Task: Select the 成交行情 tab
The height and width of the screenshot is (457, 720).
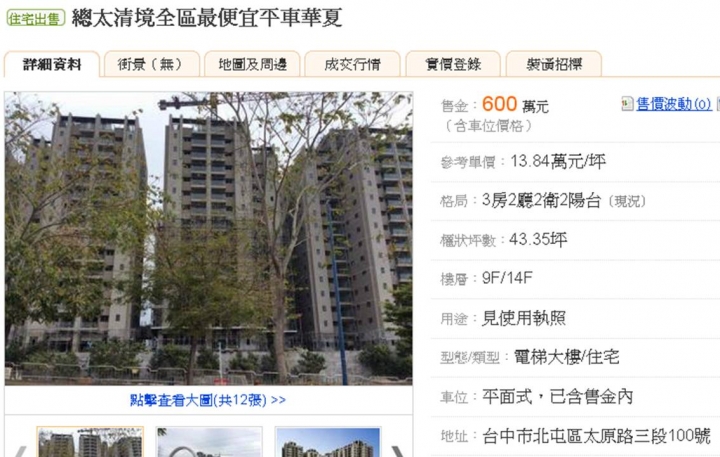Action: 352,64
